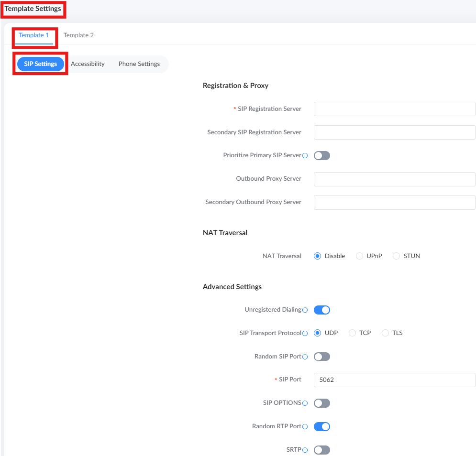Enable the Prioritize Primary SIP Server toggle

coord(322,156)
